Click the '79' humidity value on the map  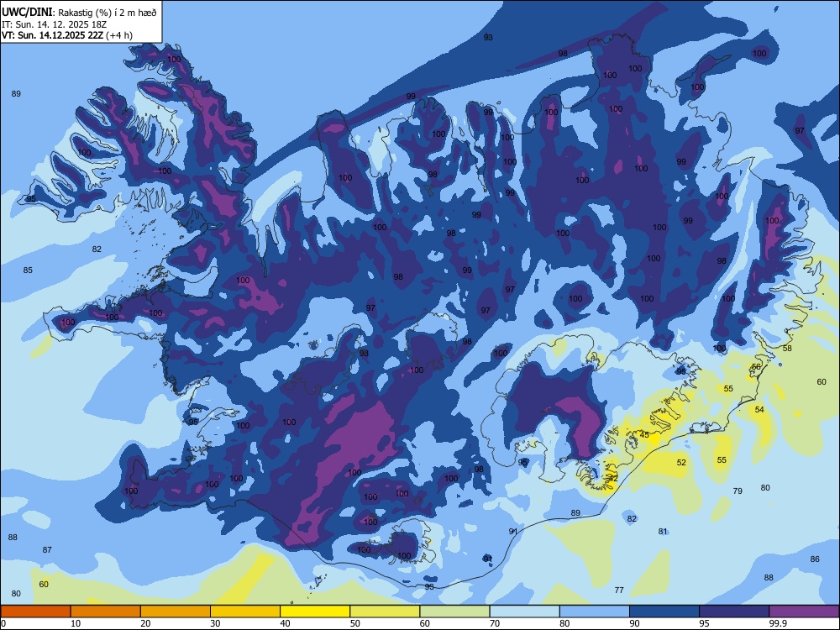[738, 491]
